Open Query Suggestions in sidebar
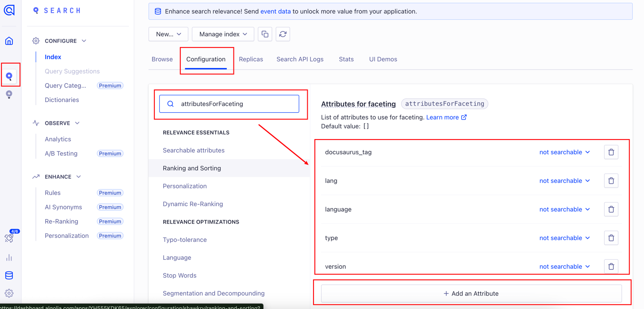This screenshot has height=309, width=644. [x=72, y=71]
